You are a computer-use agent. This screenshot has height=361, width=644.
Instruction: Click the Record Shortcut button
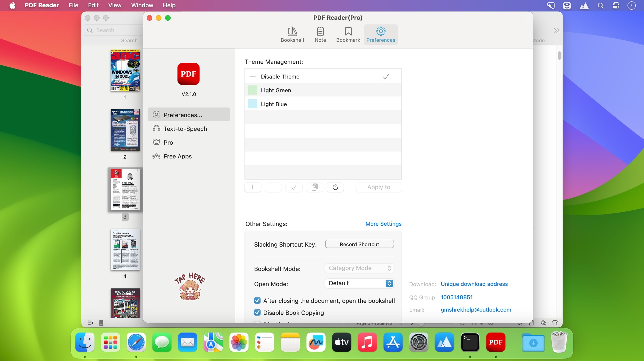[360, 244]
